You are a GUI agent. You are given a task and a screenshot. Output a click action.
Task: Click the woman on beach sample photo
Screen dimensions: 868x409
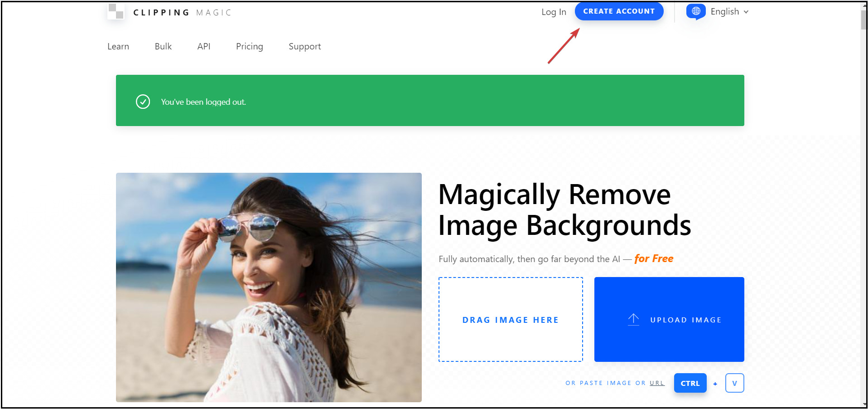[269, 287]
